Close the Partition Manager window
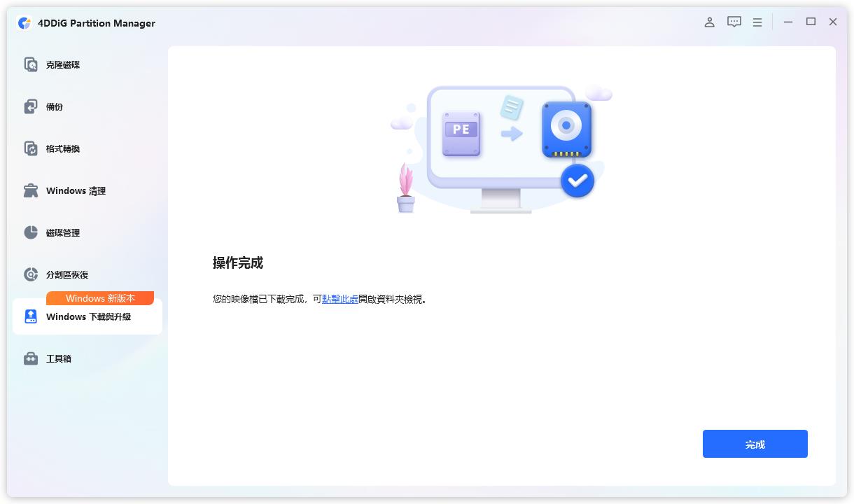The height and width of the screenshot is (504, 854). pyautogui.click(x=833, y=22)
